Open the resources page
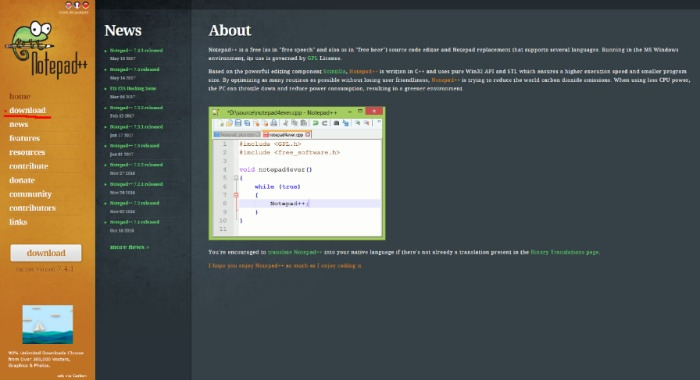The height and width of the screenshot is (380, 700). click(x=27, y=152)
